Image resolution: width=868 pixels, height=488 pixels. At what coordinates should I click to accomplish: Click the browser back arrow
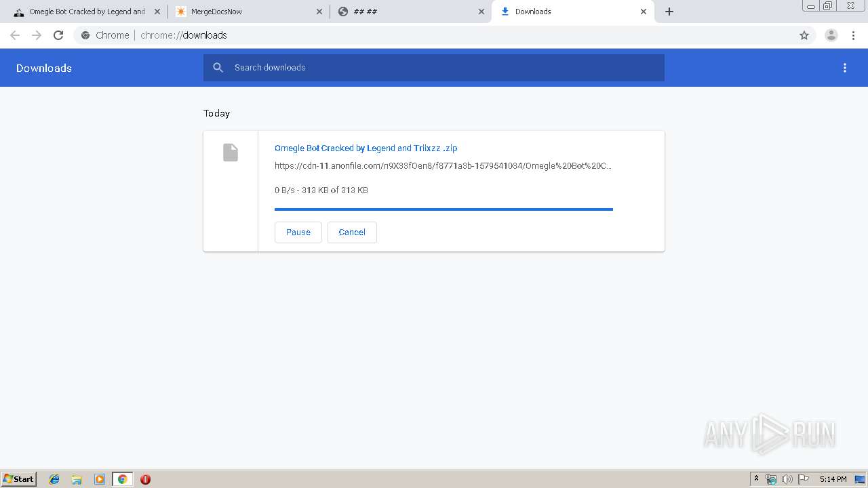[15, 35]
